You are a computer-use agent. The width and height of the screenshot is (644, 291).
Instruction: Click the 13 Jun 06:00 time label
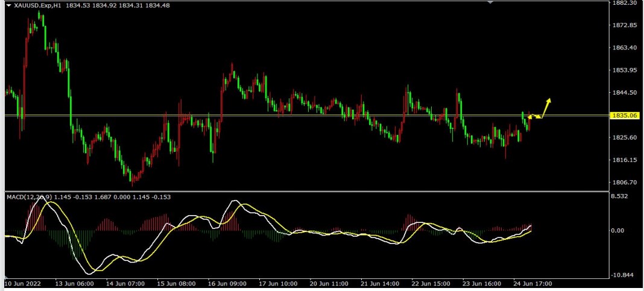74,284
